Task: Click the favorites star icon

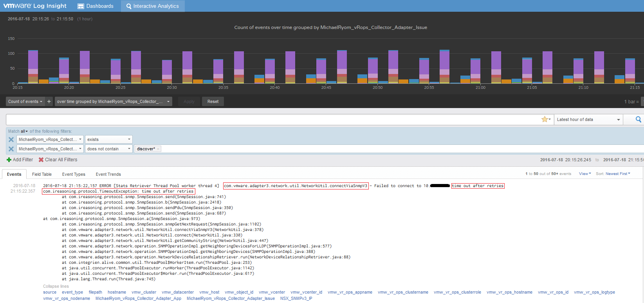Action: click(x=545, y=119)
